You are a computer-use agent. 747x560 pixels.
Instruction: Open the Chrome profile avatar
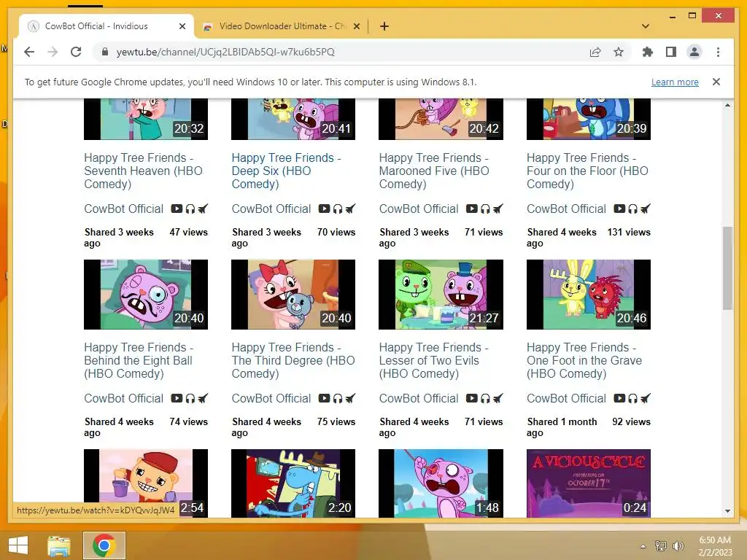coord(694,52)
